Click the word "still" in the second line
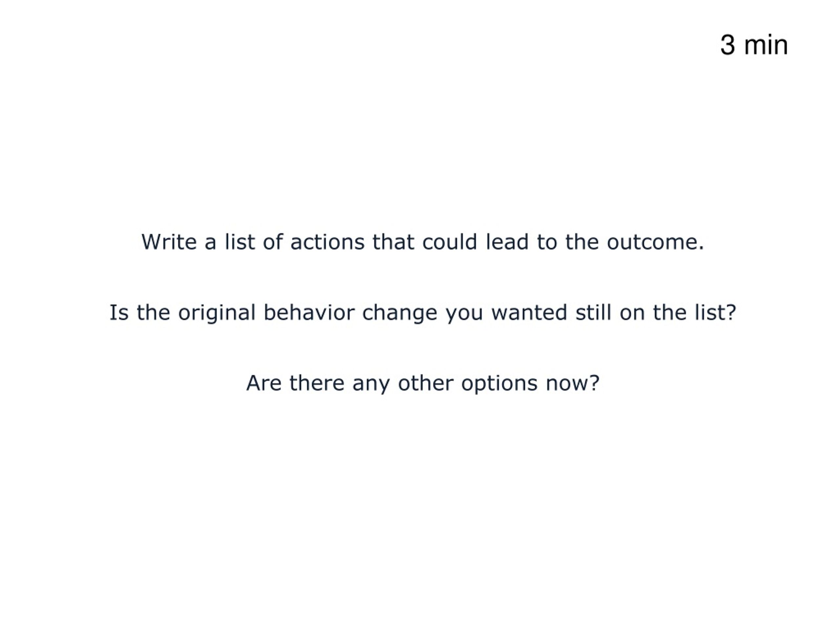The width and height of the screenshot is (840, 630). coord(593,312)
